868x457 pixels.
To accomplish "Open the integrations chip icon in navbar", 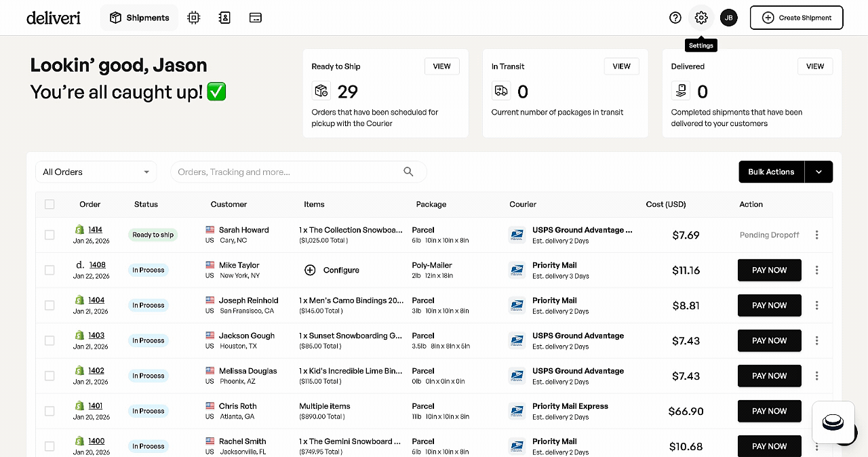I will [194, 18].
